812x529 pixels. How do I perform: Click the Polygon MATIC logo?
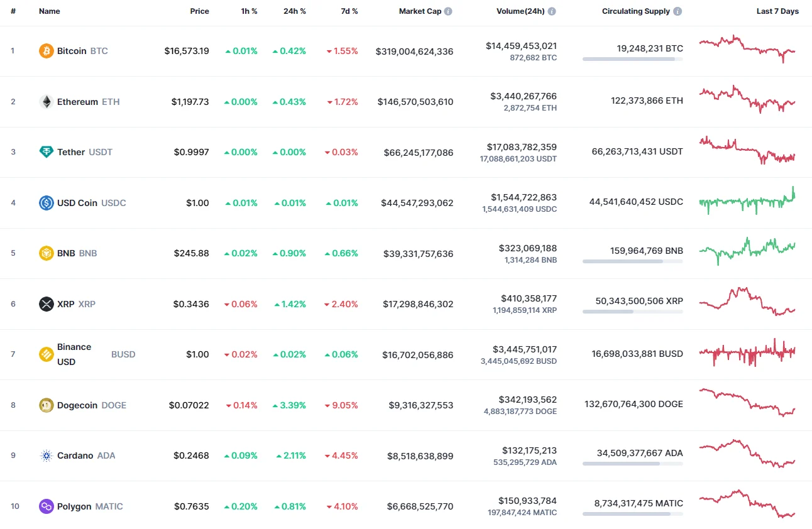[x=46, y=506]
